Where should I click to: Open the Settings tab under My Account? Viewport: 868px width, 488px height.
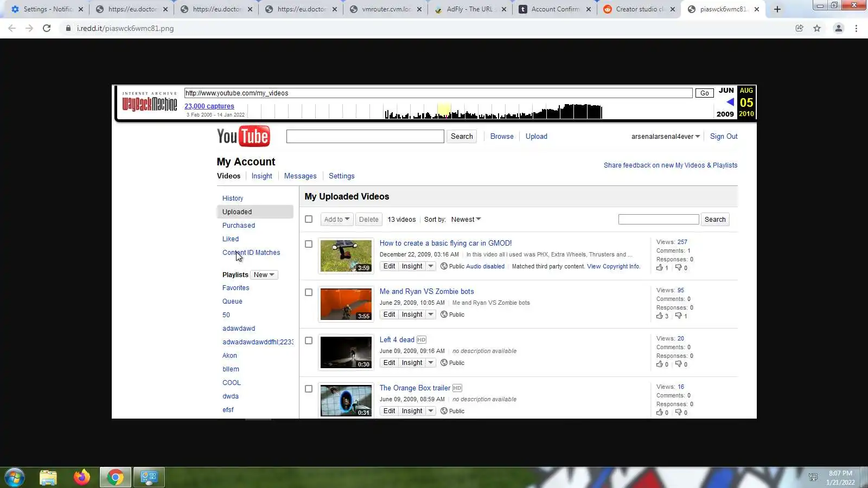click(342, 176)
